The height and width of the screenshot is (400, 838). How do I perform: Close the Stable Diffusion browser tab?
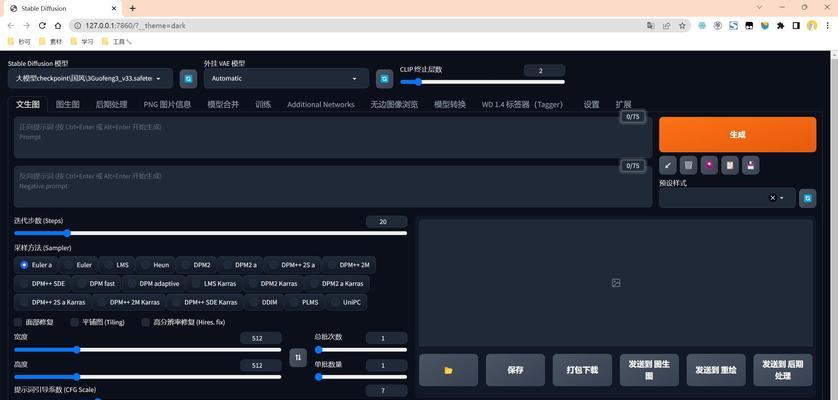(x=114, y=8)
